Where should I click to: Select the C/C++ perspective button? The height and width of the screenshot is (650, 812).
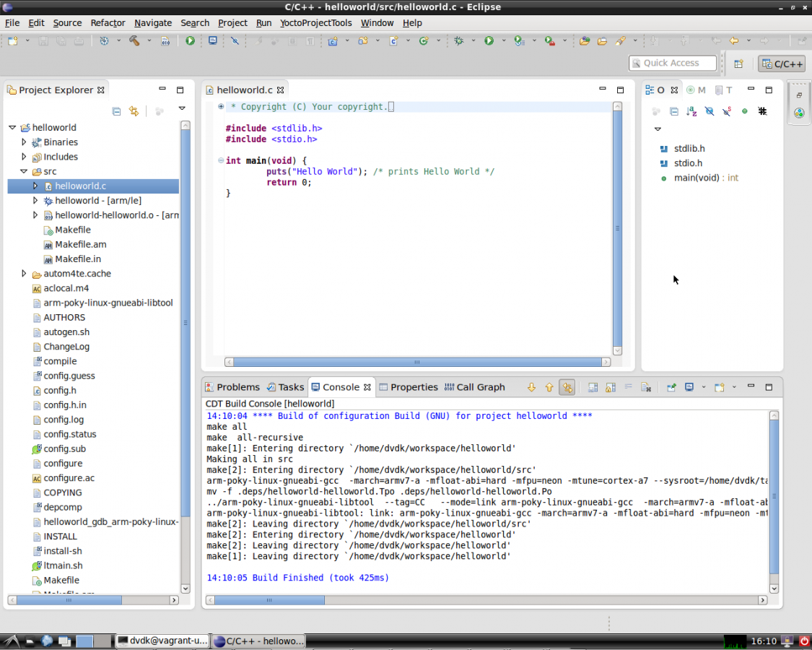[782, 64]
